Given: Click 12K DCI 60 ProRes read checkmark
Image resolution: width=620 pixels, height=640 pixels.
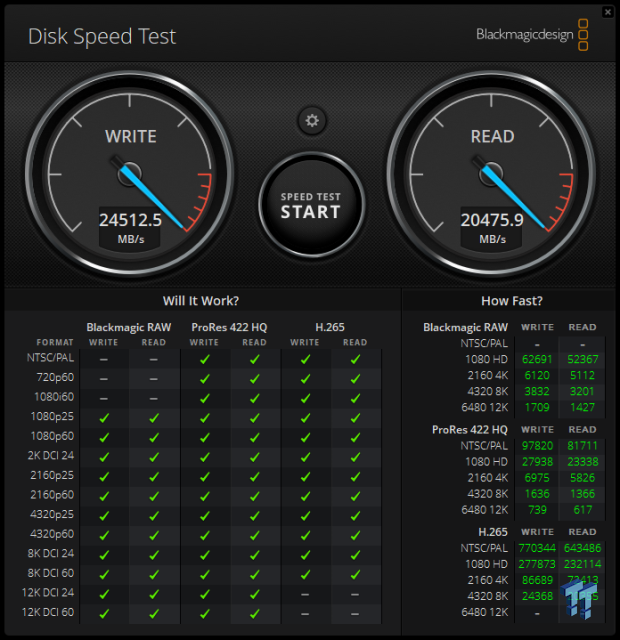Looking at the screenshot, I should (x=255, y=613).
